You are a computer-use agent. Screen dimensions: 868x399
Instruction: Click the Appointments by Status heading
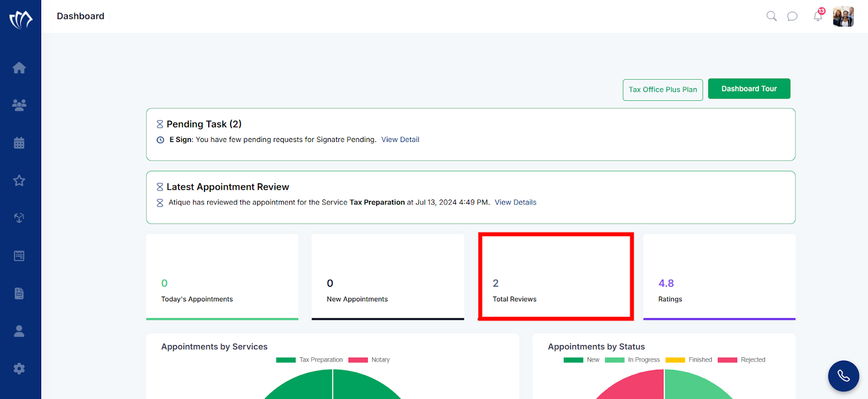[x=596, y=347]
